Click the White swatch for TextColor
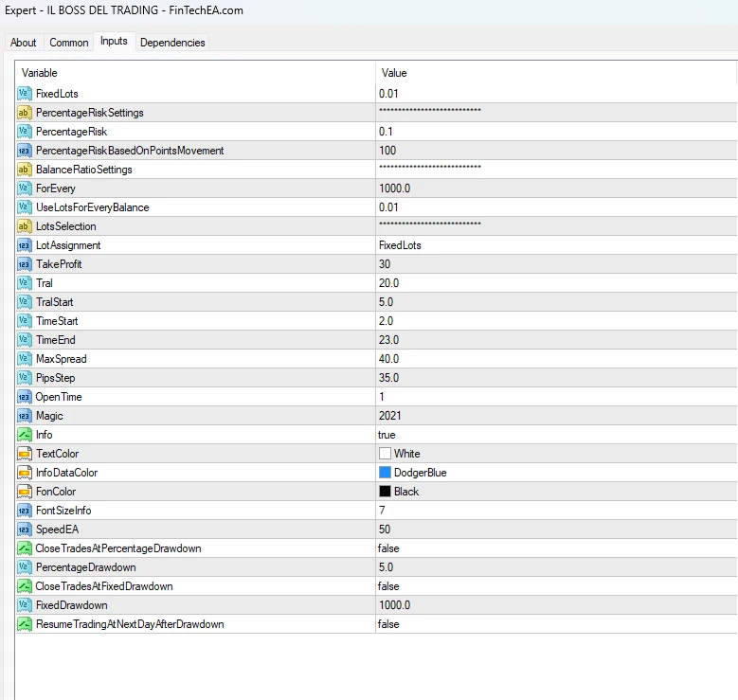738x700 pixels. (x=386, y=454)
